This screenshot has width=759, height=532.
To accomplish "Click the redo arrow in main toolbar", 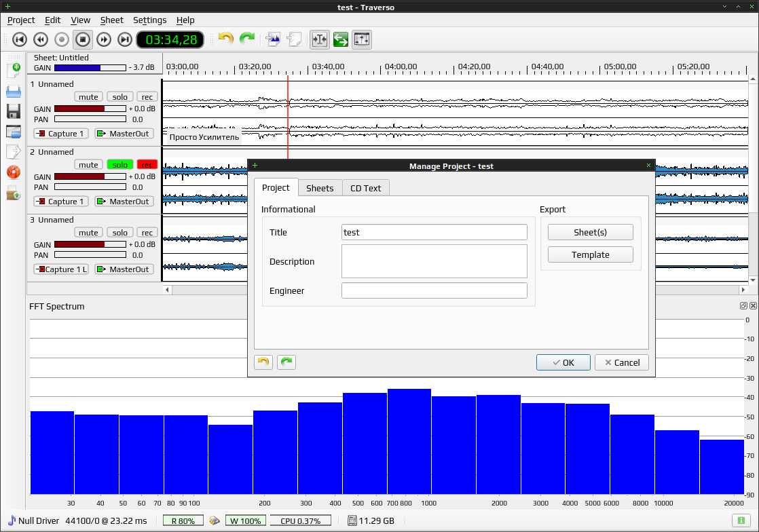I will click(x=247, y=39).
